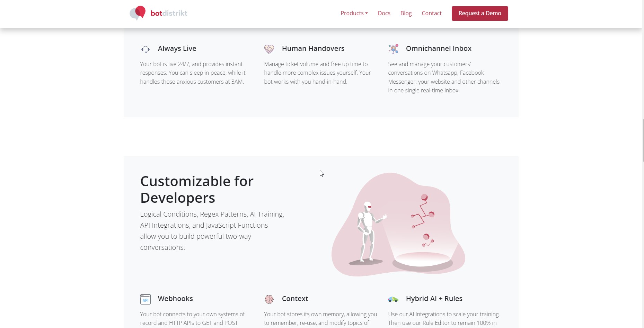Screen dimensions: 644x328
Task: Click the Customizable for Developers heading
Action: pos(197,189)
